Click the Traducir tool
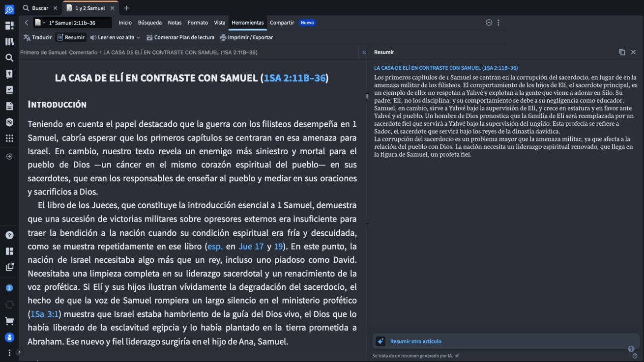644x362 pixels. (x=37, y=37)
